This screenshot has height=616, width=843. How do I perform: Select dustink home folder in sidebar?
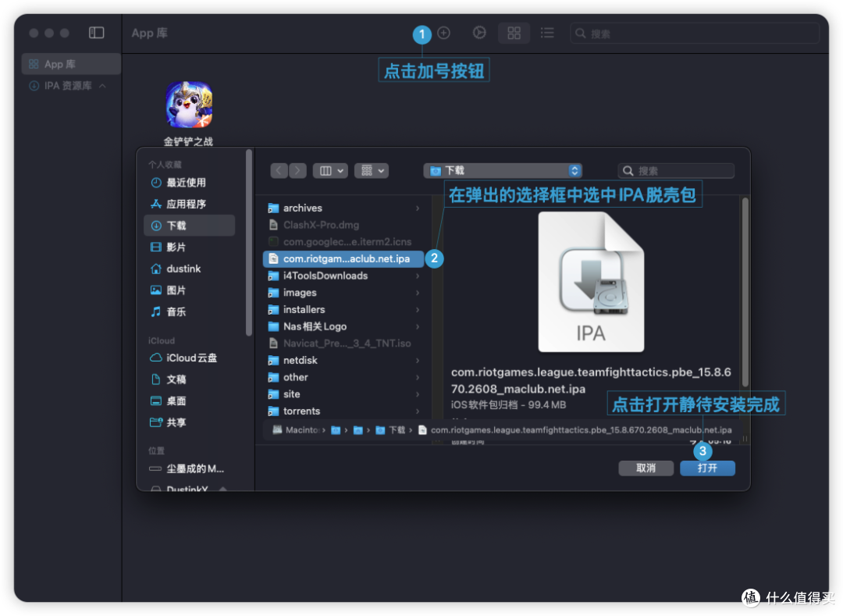(x=189, y=269)
